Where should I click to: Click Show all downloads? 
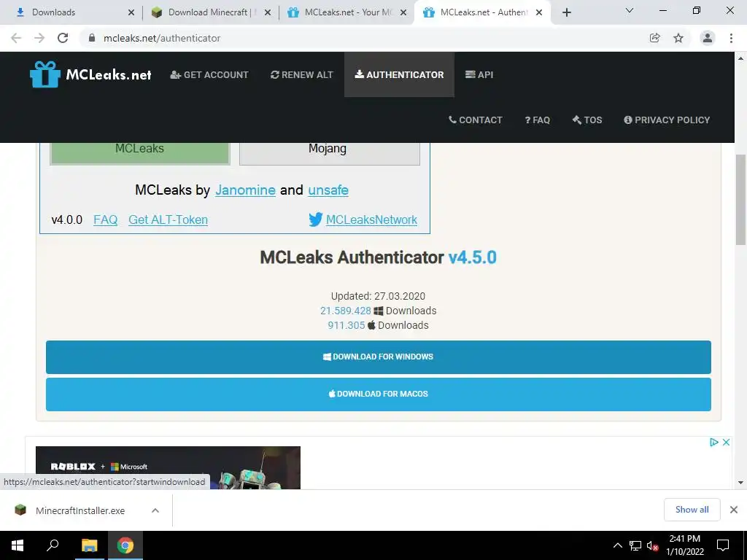point(692,510)
